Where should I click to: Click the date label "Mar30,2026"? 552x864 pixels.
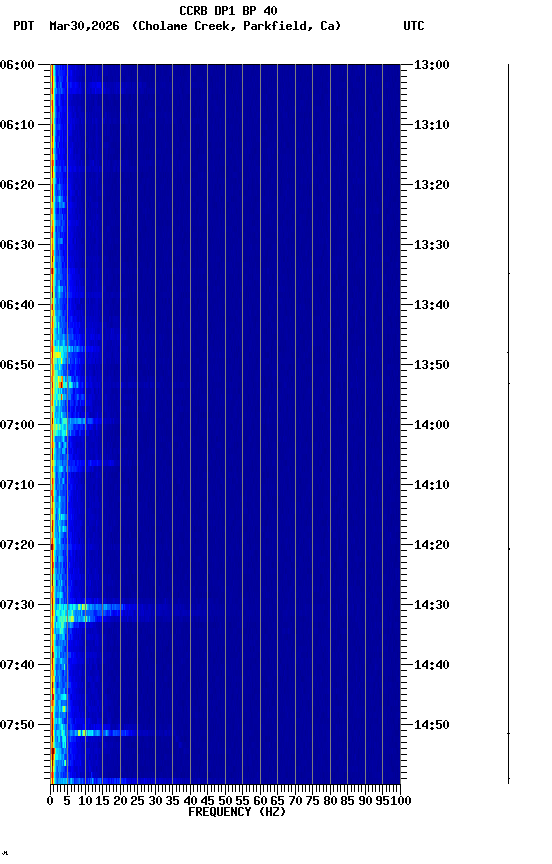[84, 26]
